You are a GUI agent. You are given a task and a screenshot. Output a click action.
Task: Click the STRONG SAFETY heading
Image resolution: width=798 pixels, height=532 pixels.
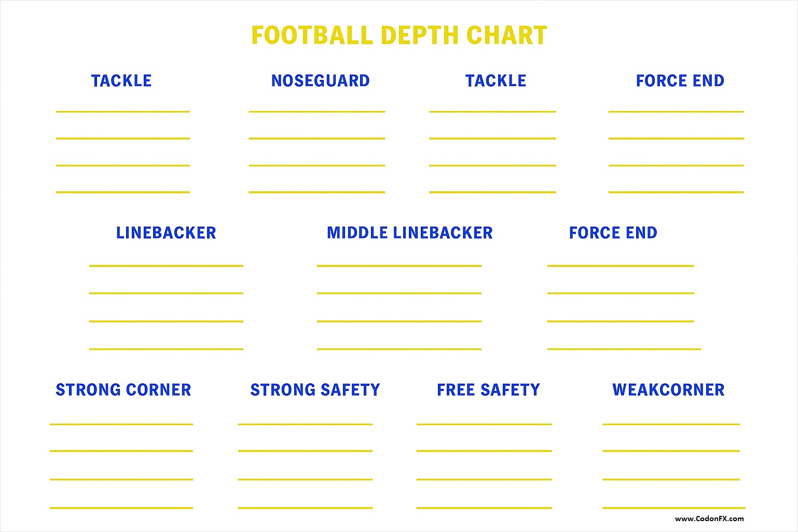(x=315, y=390)
